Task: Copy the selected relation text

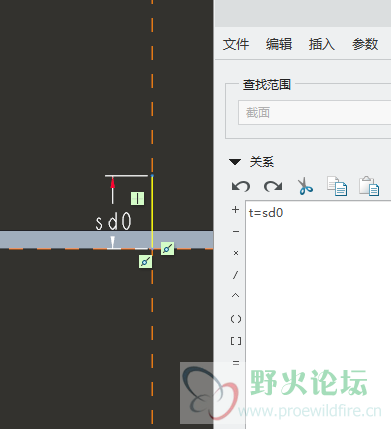Action: coord(337,186)
